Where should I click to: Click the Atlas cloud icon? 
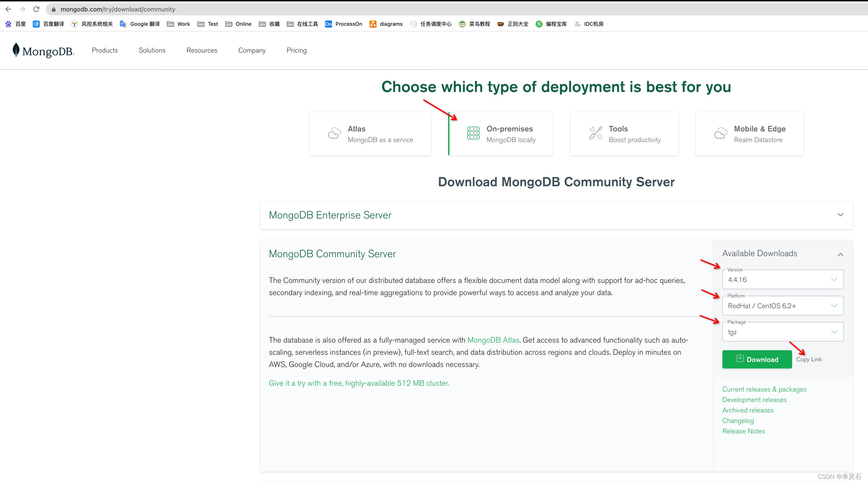pyautogui.click(x=334, y=133)
